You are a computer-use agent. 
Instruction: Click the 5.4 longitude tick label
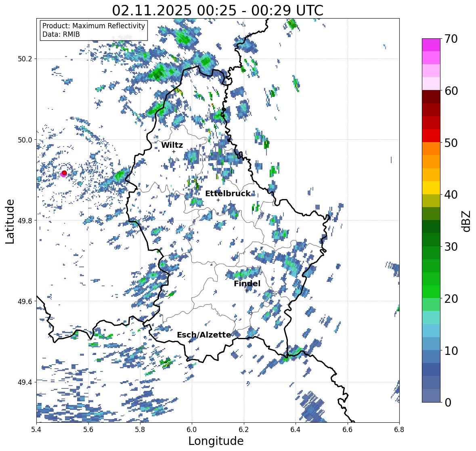pos(36,429)
